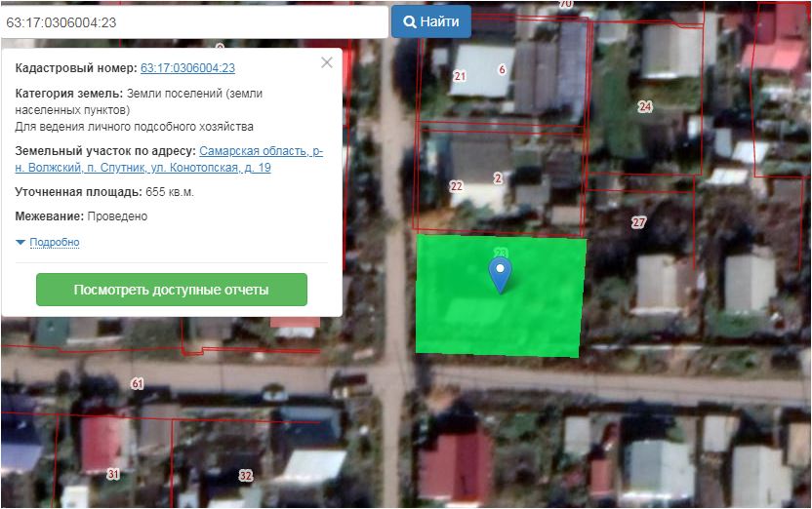
Task: Select parcel labeled 61 on map
Action: pos(137,383)
